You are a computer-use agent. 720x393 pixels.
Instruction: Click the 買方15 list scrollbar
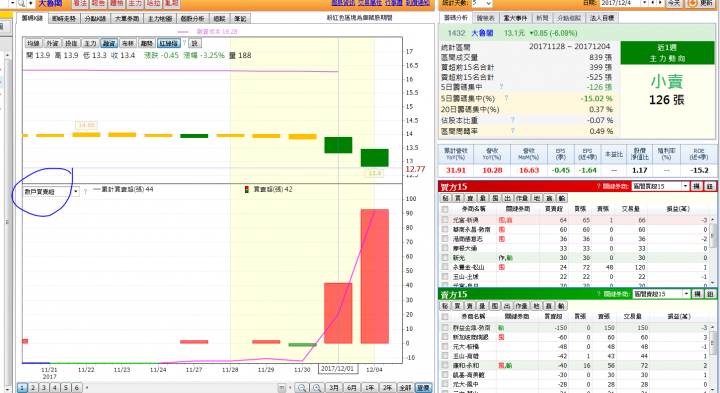[713, 251]
